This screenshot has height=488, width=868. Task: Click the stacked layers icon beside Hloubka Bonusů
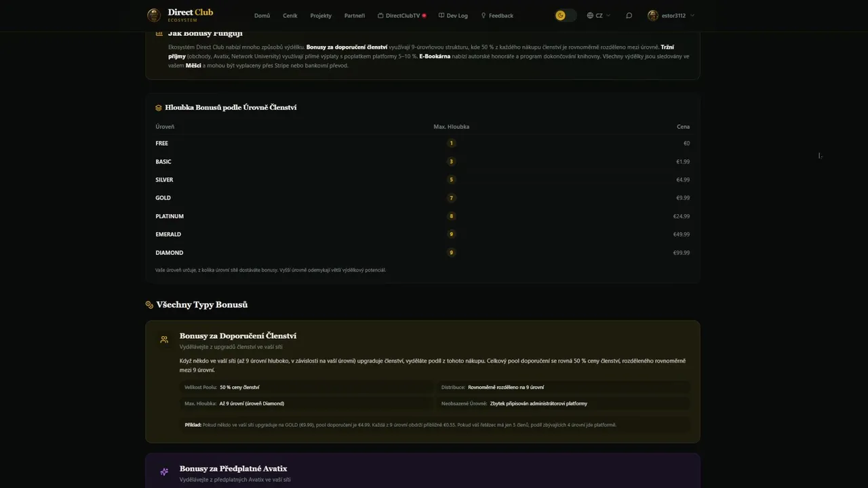click(x=159, y=108)
